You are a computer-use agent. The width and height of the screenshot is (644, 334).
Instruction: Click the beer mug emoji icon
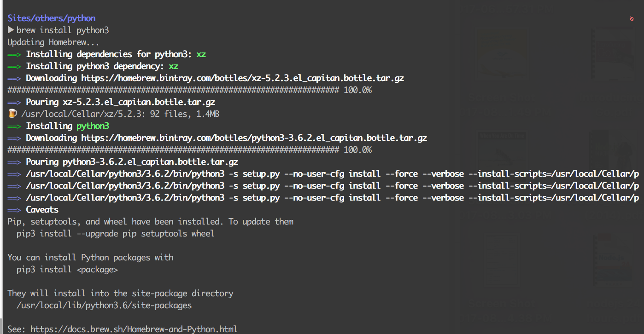[x=12, y=114]
